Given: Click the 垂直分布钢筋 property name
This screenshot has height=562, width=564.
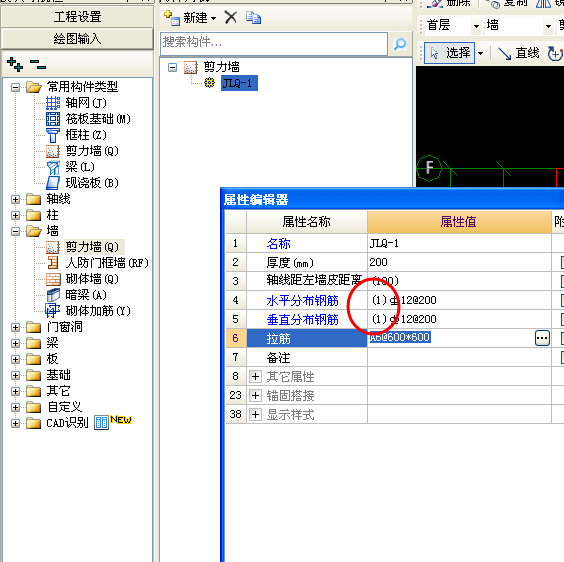Looking at the screenshot, I should tap(303, 319).
